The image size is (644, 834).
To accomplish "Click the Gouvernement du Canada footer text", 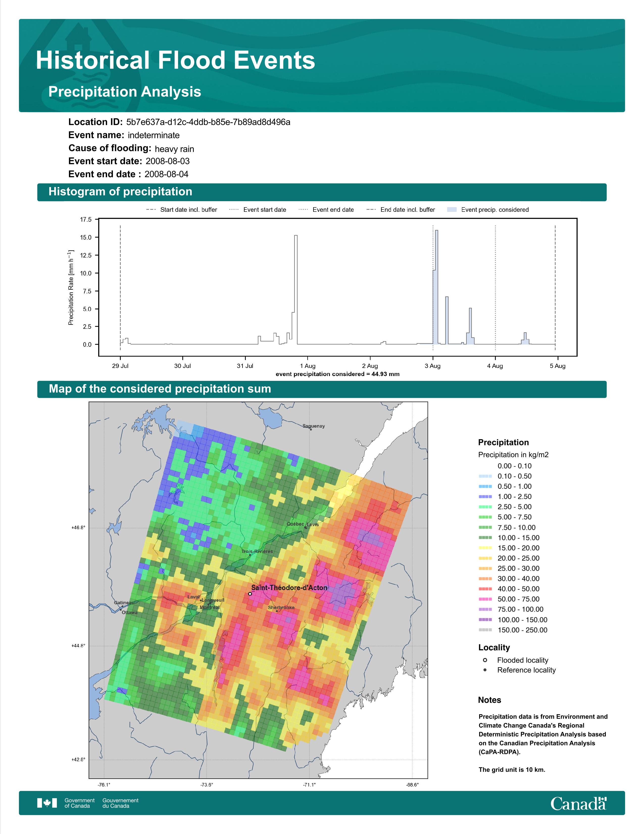I will click(120, 803).
